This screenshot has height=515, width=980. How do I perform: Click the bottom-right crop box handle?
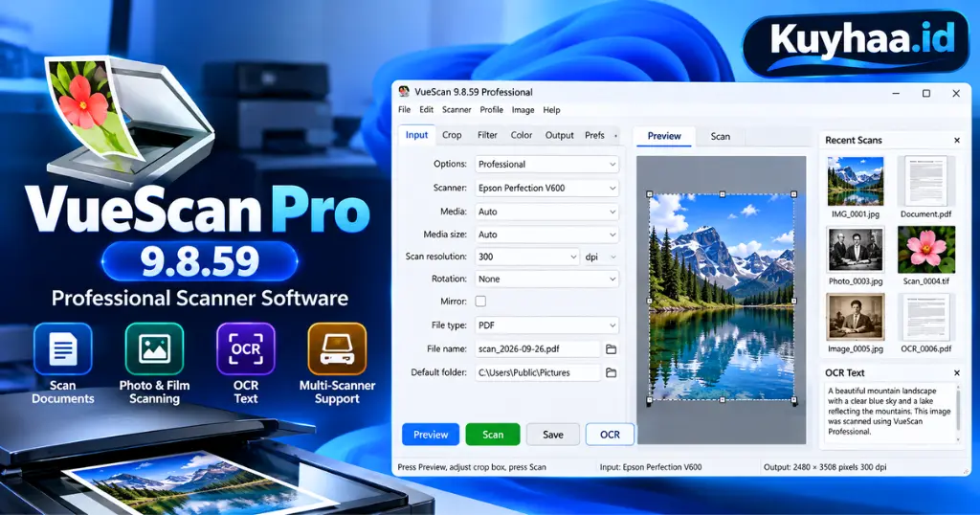point(794,400)
